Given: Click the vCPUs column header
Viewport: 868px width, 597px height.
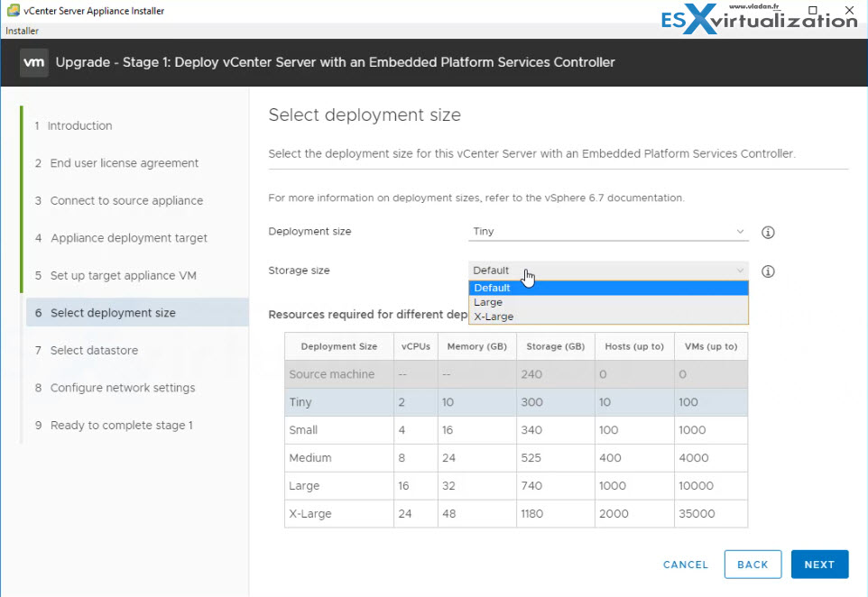Looking at the screenshot, I should (x=416, y=346).
